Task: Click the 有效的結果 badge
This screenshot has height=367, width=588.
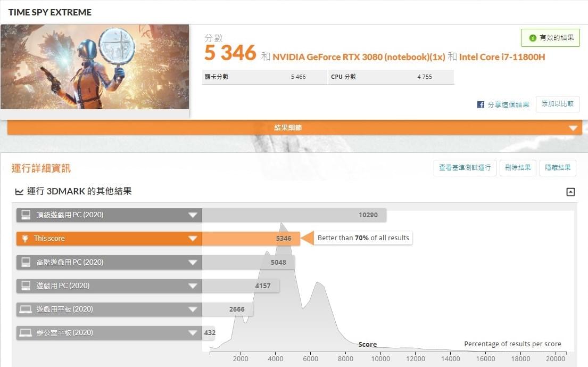Action: click(550, 38)
